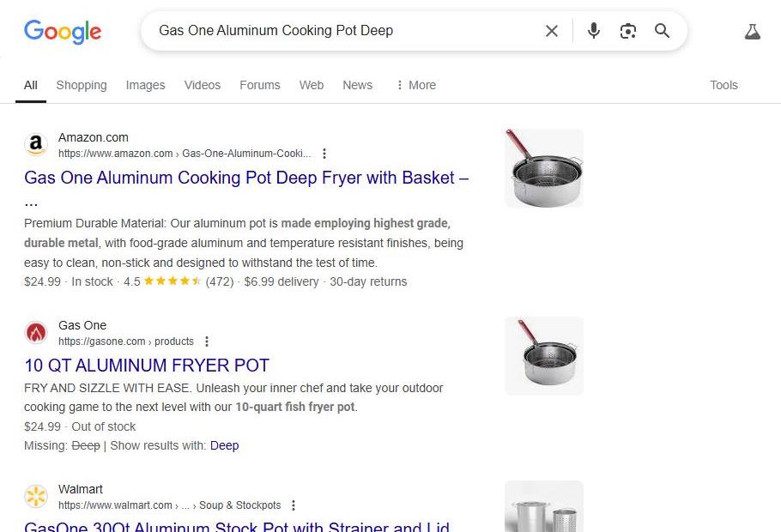Open 10 QT ALUMINUM FRYER POT link

coord(147,365)
